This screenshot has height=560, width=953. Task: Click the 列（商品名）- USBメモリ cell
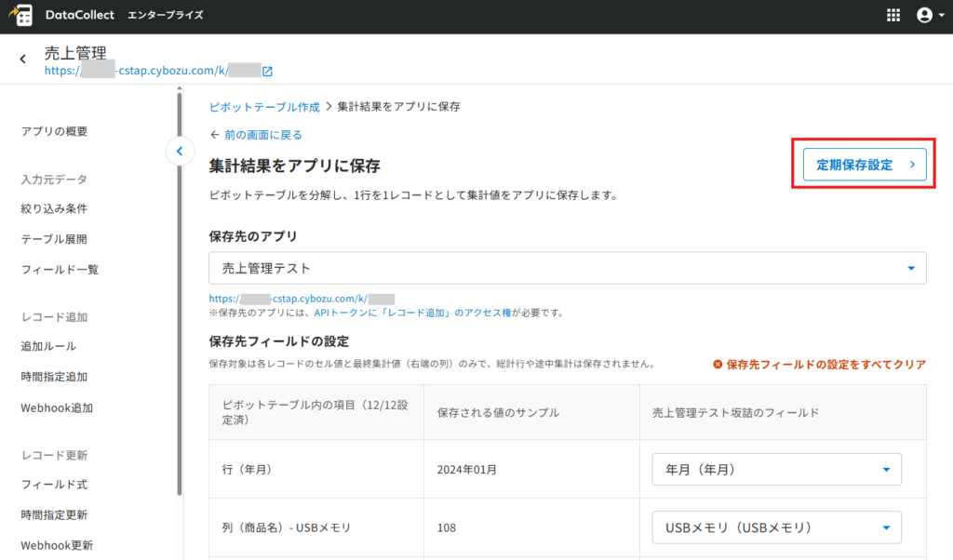316,527
